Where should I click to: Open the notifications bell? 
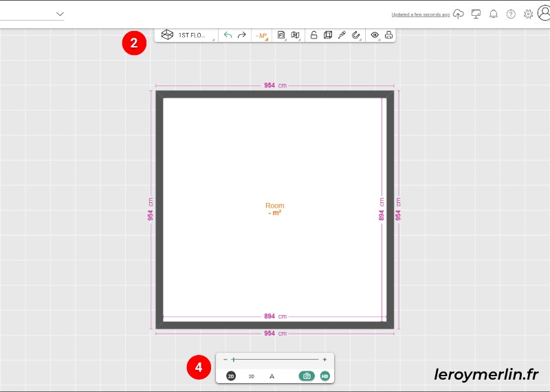pos(494,14)
